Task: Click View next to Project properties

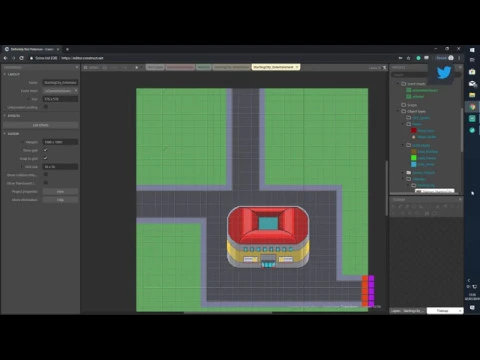Action: (60, 192)
